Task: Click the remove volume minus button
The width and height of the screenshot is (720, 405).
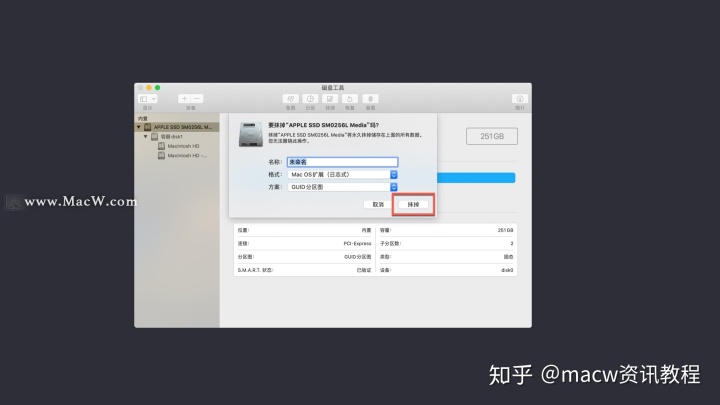Action: [197, 99]
